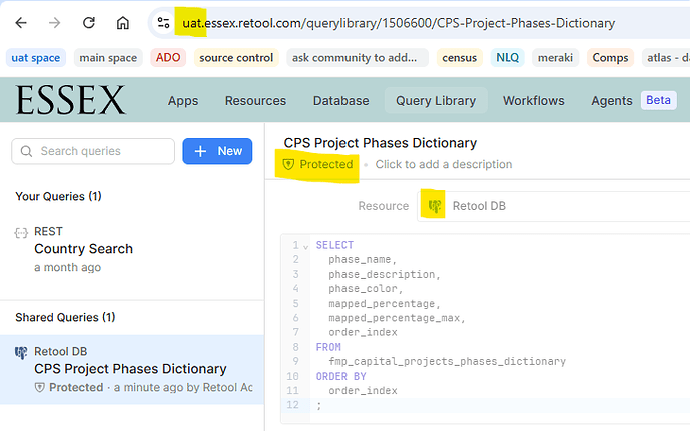Open the Apps tab
Image resolution: width=690 pixels, height=431 pixels.
(183, 101)
